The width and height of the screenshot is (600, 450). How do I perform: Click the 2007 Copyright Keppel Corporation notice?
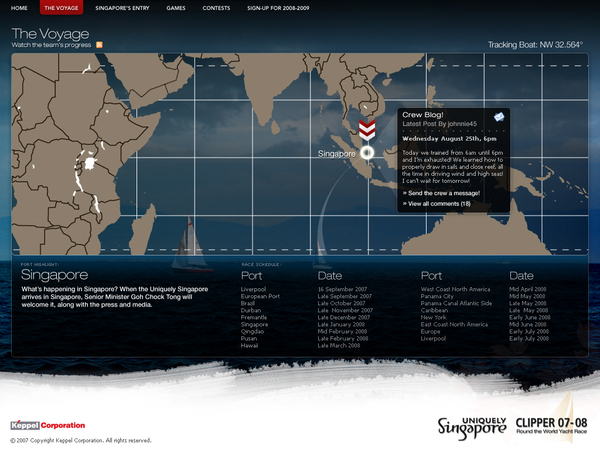pyautogui.click(x=81, y=440)
